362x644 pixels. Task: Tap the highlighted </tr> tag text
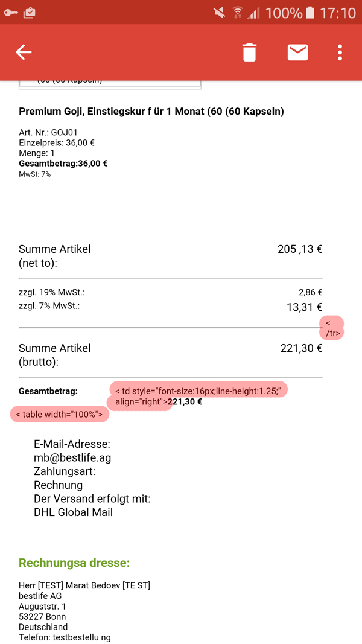[x=332, y=328]
